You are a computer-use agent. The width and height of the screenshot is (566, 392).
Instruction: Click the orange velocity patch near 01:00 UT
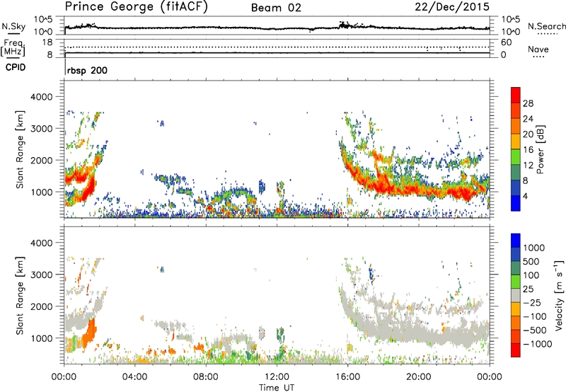click(89, 334)
